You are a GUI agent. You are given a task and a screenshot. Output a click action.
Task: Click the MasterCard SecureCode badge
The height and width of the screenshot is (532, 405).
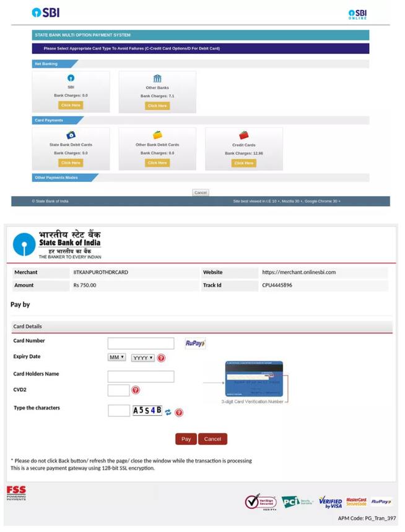(x=357, y=502)
